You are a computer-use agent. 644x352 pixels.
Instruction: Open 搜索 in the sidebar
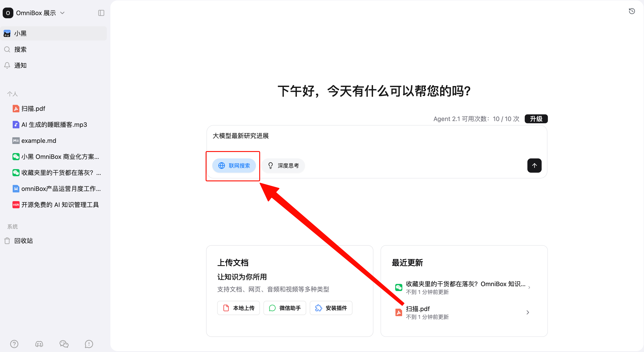pos(53,49)
